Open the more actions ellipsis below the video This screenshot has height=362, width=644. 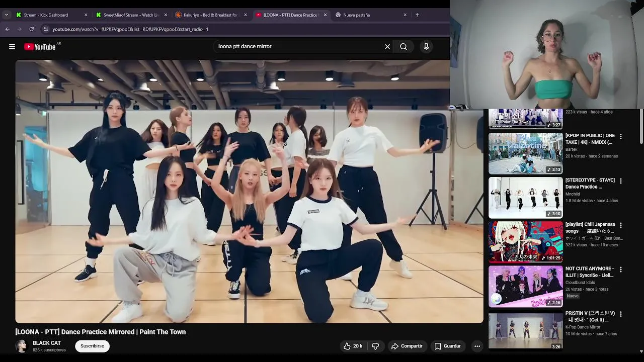coord(477,346)
